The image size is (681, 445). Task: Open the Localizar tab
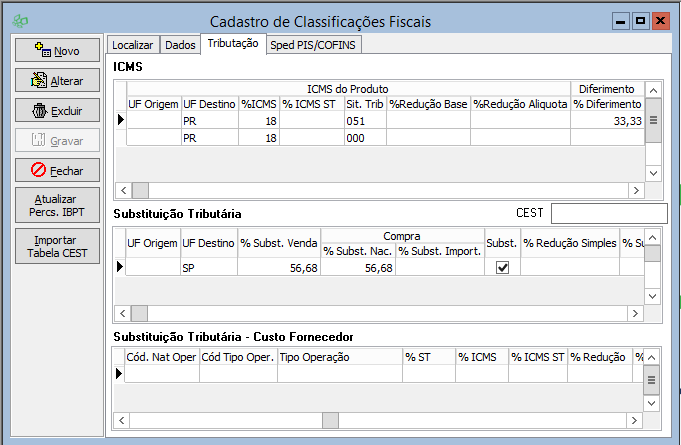(x=133, y=45)
